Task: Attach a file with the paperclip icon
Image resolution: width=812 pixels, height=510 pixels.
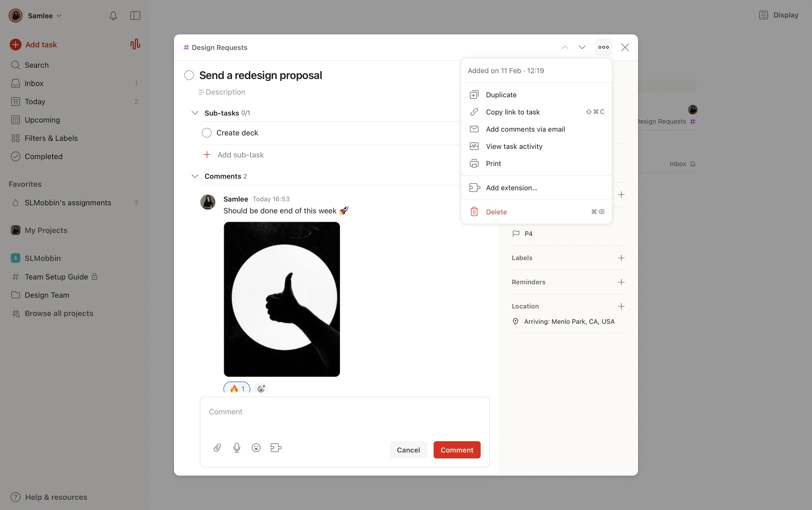Action: coord(217,448)
